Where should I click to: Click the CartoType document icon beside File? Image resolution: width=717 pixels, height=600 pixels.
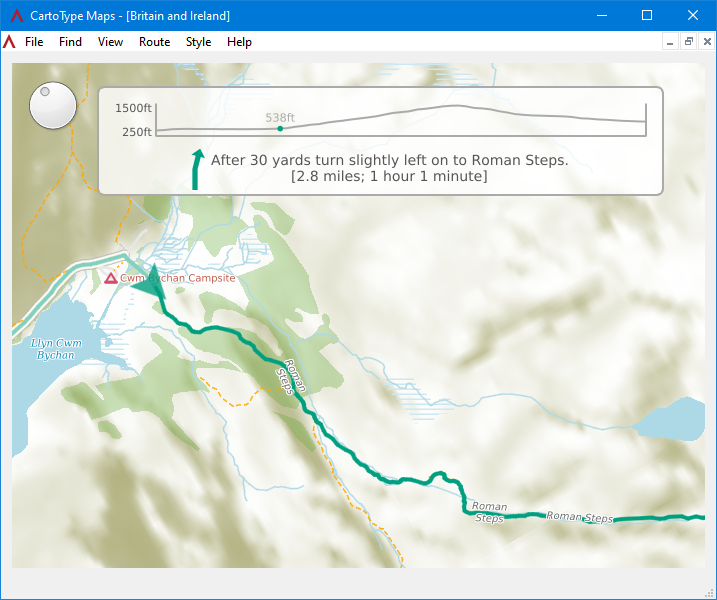tap(9, 42)
